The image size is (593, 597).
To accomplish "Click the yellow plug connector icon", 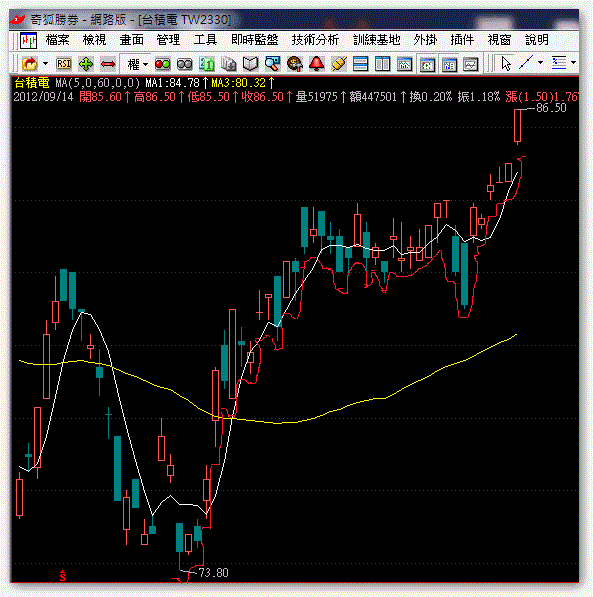I will pyautogui.click(x=339, y=64).
